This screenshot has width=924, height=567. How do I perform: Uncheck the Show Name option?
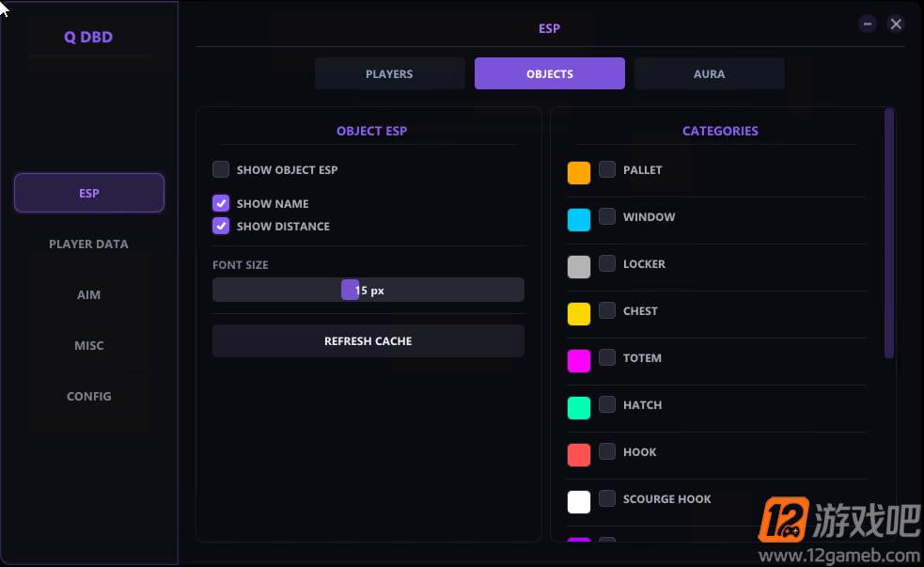click(221, 203)
